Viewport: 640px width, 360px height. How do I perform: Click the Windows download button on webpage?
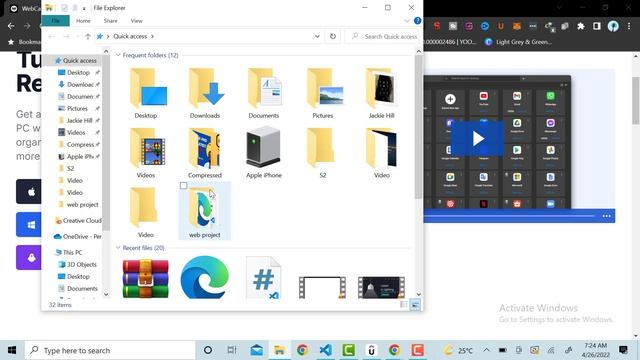coord(29,224)
